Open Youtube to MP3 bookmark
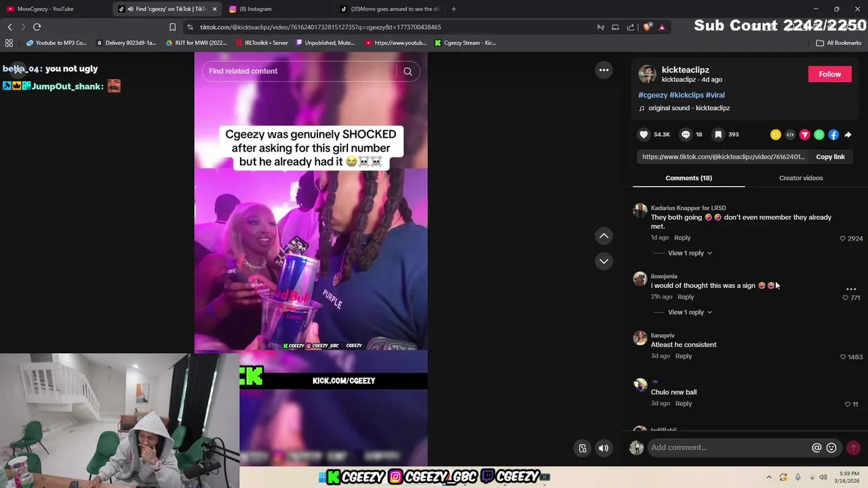868x488 pixels. coord(57,43)
